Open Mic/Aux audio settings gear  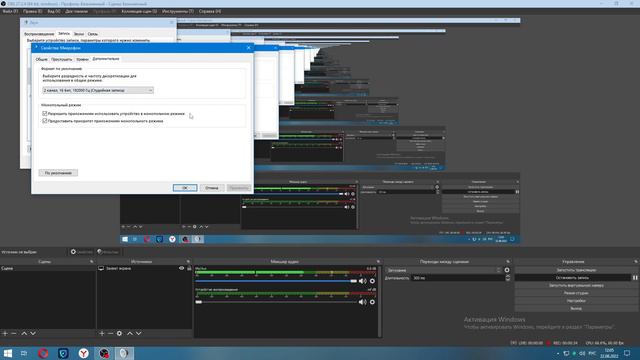[x=372, y=281]
